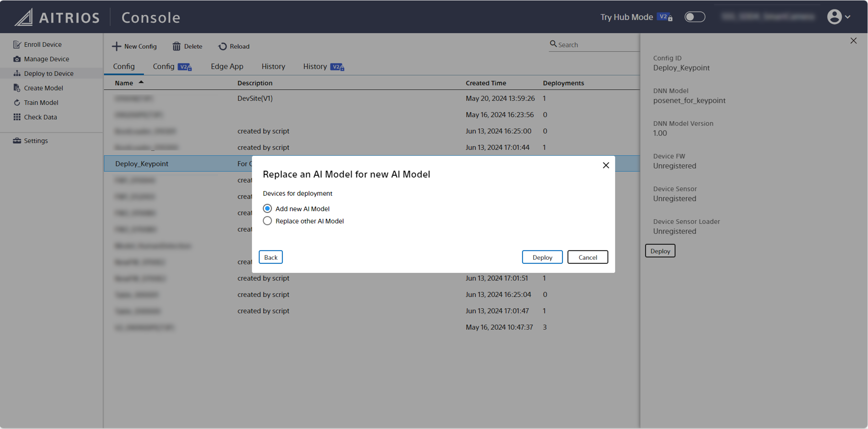The image size is (868, 429).
Task: Select the Add new AI Model option
Action: pos(267,209)
